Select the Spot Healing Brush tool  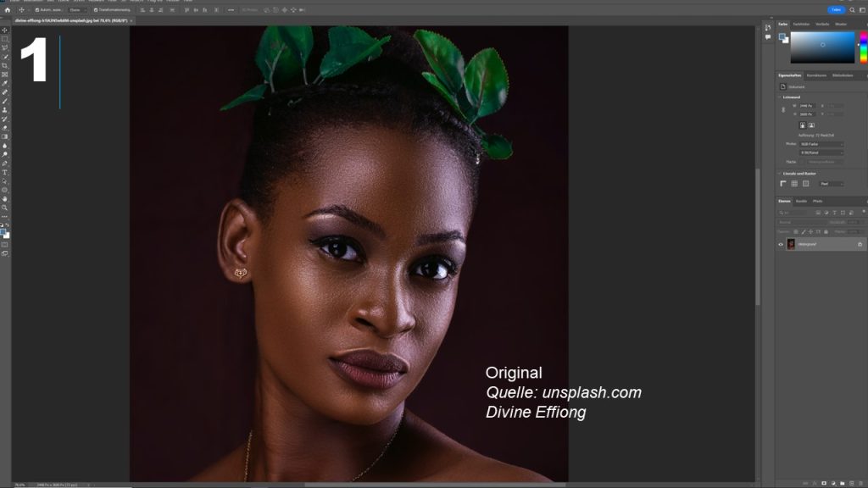click(x=5, y=91)
